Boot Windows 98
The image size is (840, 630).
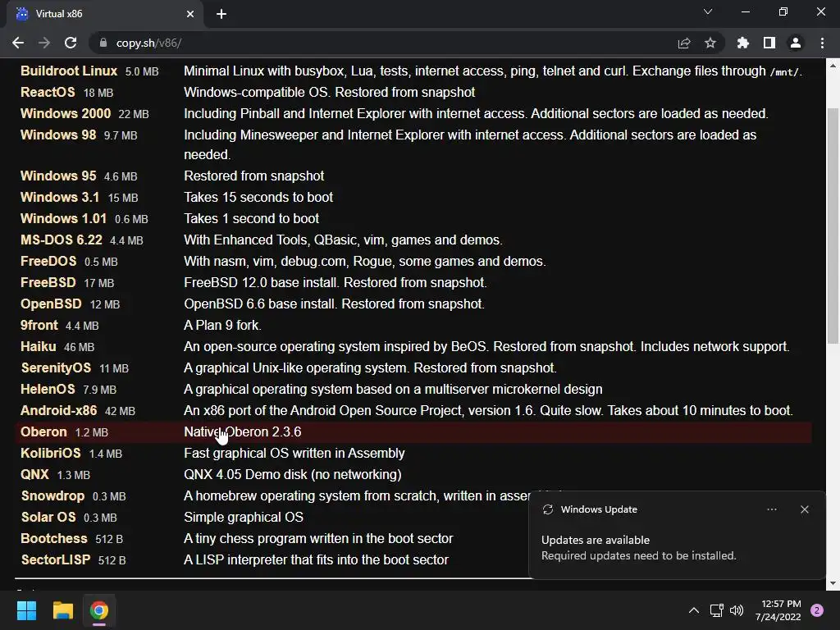[x=58, y=135]
